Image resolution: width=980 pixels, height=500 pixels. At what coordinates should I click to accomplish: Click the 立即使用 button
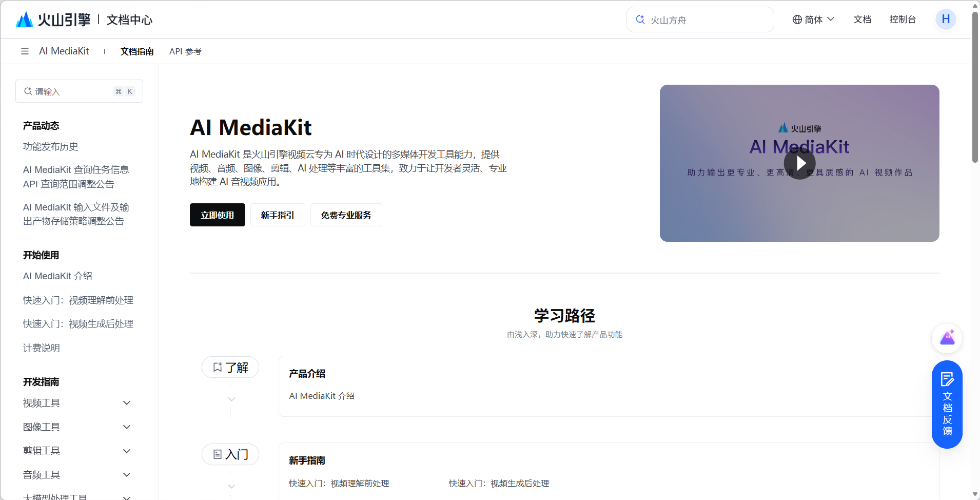point(218,215)
